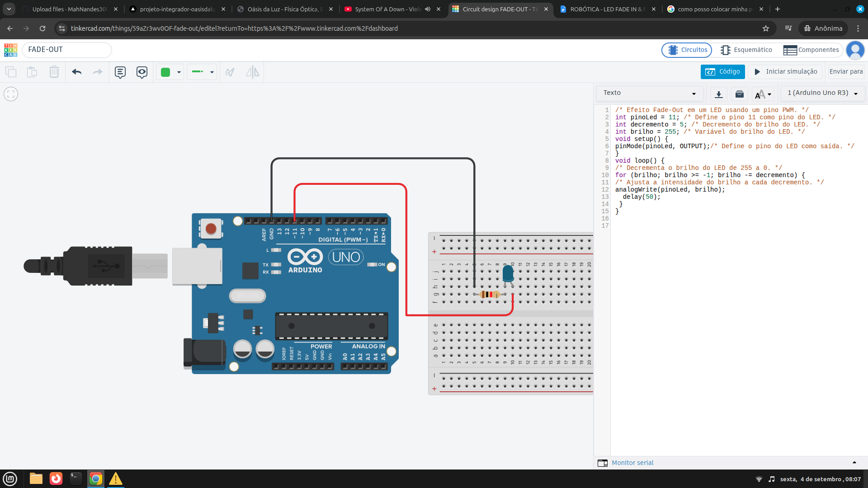Switch to Componentes list view
Image resolution: width=868 pixels, height=488 pixels.
[811, 50]
